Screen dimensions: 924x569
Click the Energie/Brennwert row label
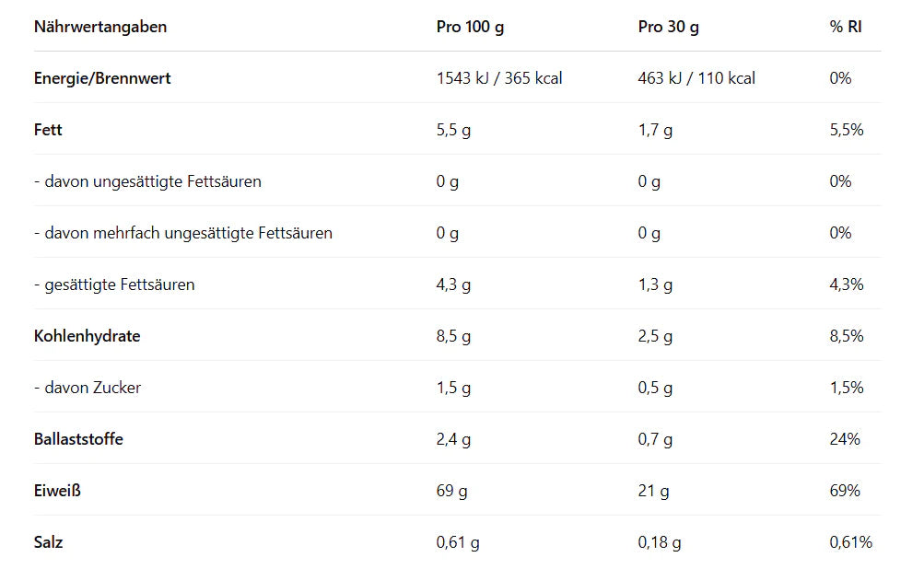pyautogui.click(x=102, y=78)
